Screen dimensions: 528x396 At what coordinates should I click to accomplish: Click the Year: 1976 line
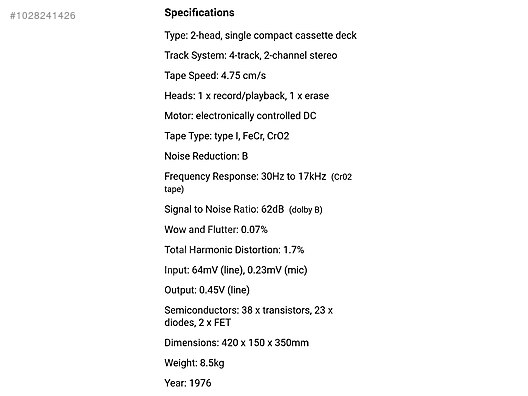tap(188, 383)
